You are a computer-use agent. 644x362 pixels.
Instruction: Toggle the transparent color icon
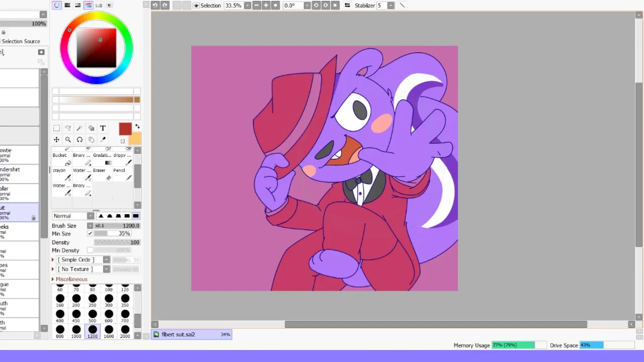click(x=122, y=141)
